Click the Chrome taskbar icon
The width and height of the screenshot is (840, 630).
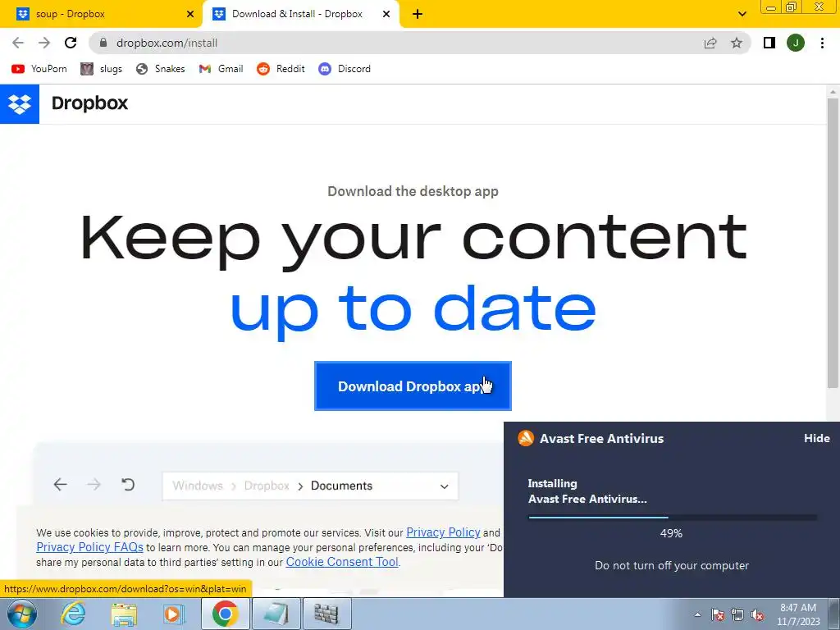(x=225, y=614)
